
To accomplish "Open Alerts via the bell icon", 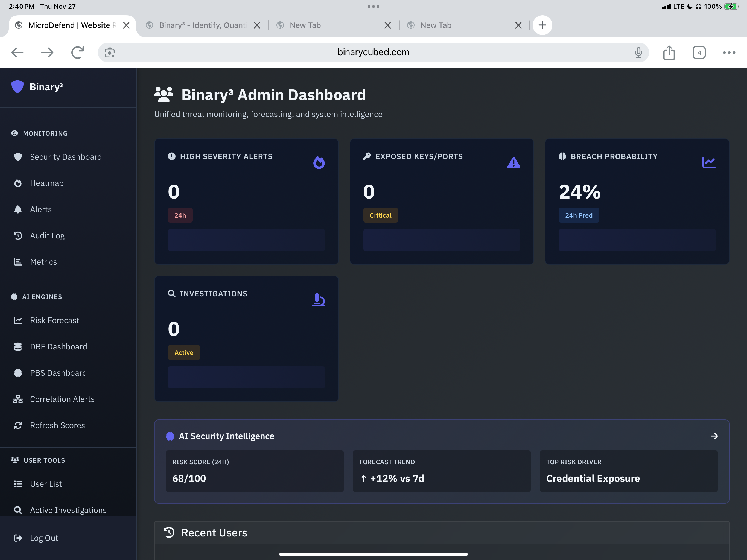I will pos(18,209).
